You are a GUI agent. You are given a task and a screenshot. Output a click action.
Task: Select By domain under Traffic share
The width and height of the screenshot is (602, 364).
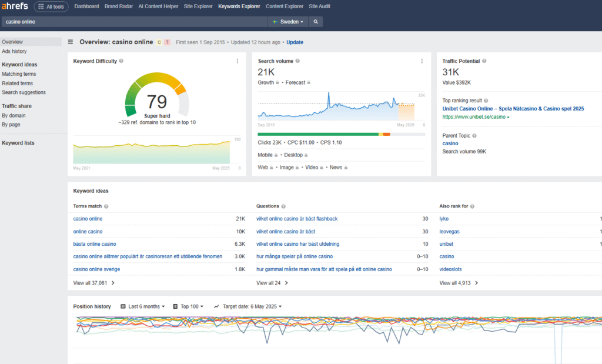tap(14, 116)
